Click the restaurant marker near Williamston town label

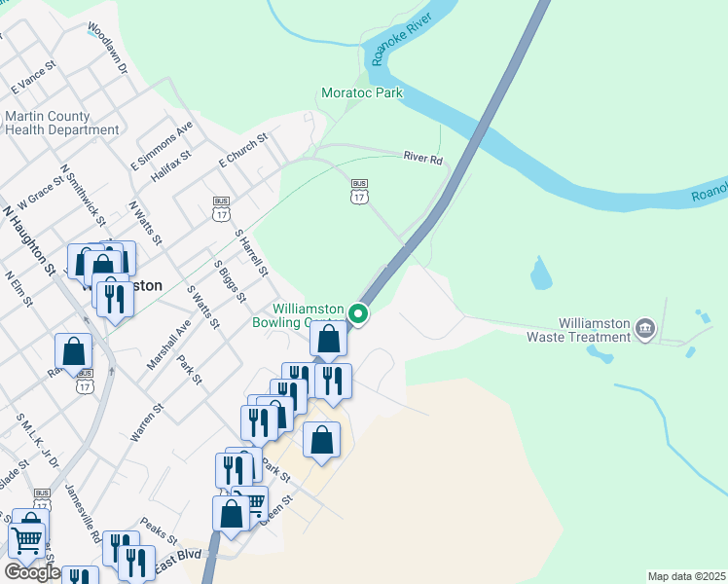tap(115, 300)
